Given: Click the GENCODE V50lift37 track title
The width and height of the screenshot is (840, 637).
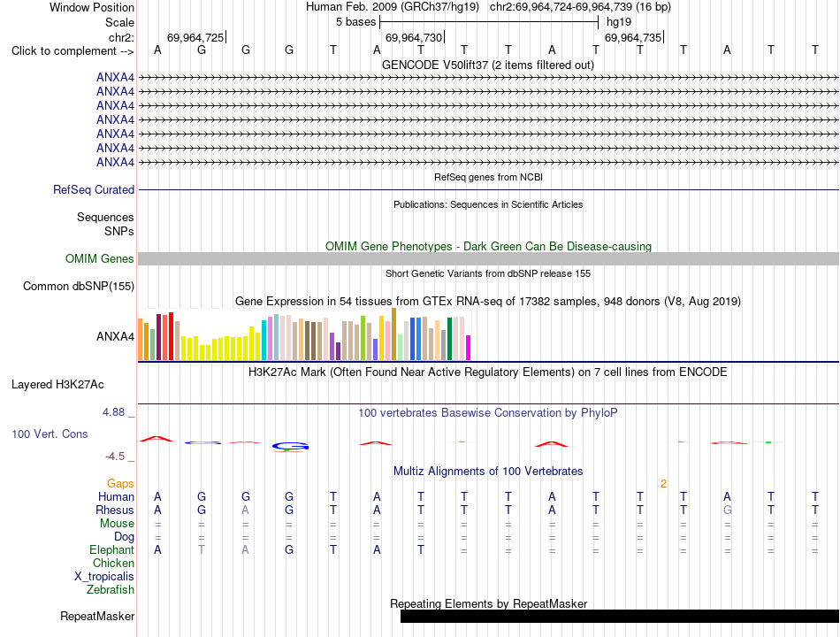Looking at the screenshot, I should tap(487, 65).
